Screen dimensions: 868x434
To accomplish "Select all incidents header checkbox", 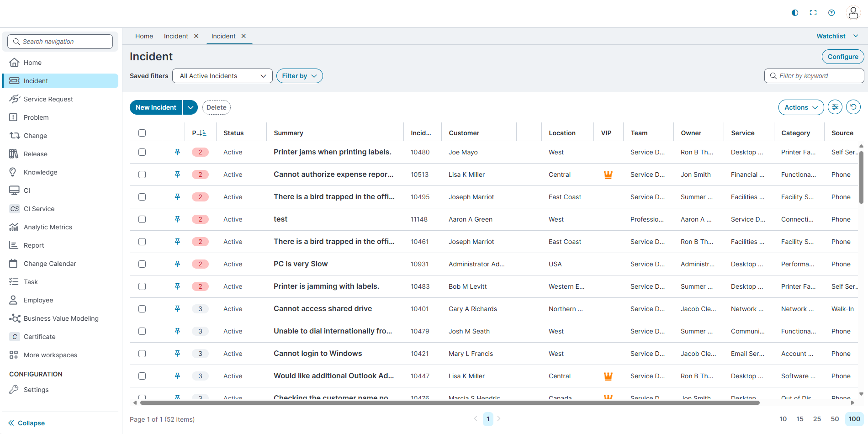I will coord(142,133).
